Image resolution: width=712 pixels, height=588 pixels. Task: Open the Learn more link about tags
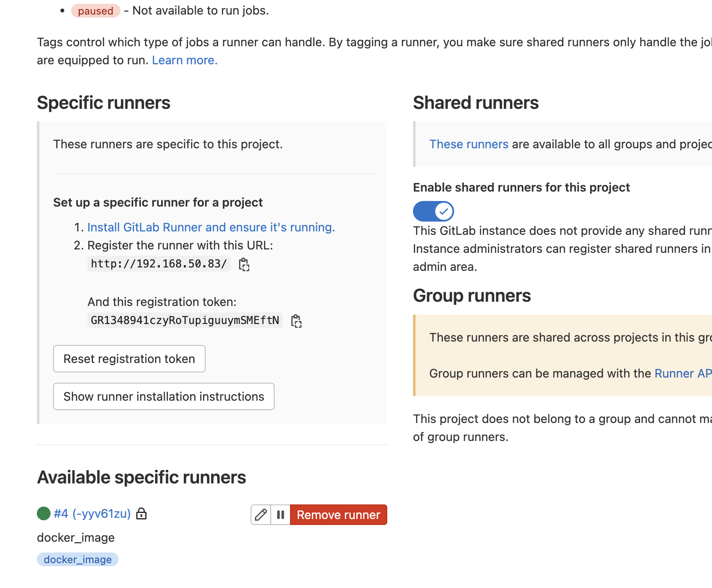(185, 60)
